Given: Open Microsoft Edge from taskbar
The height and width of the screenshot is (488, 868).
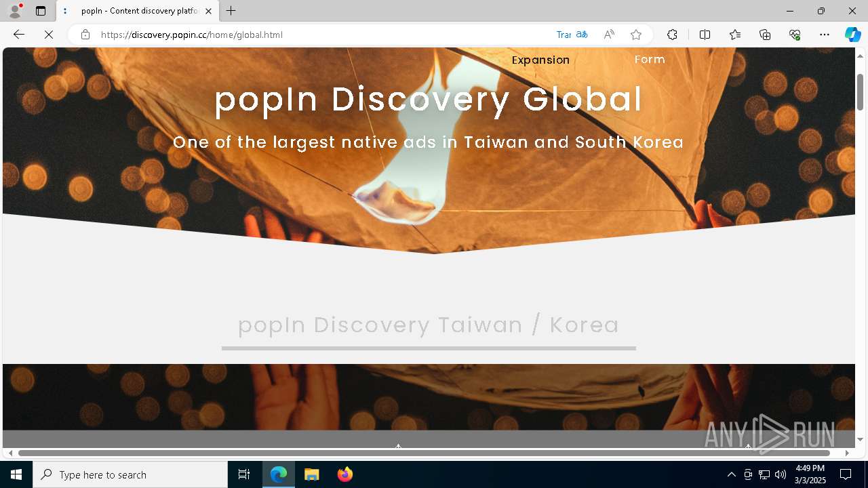Looking at the screenshot, I should [x=279, y=474].
